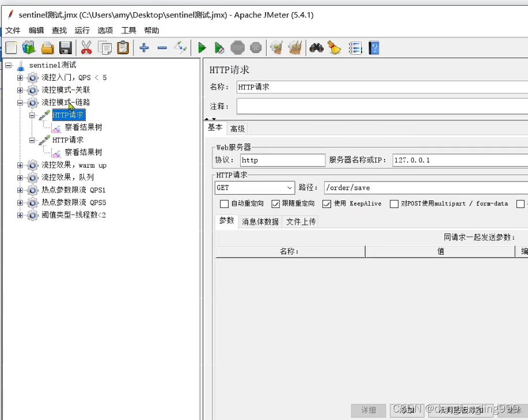
Task: Click the Cut scissors icon
Action: 86,48
